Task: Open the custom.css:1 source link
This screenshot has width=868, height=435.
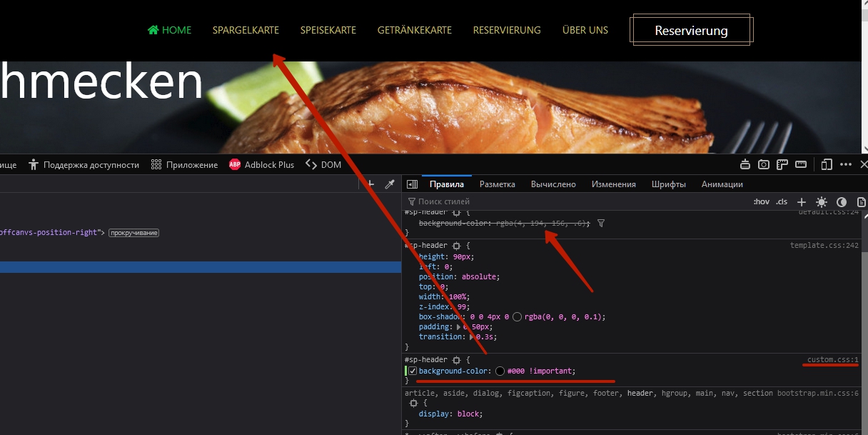Action: point(832,360)
